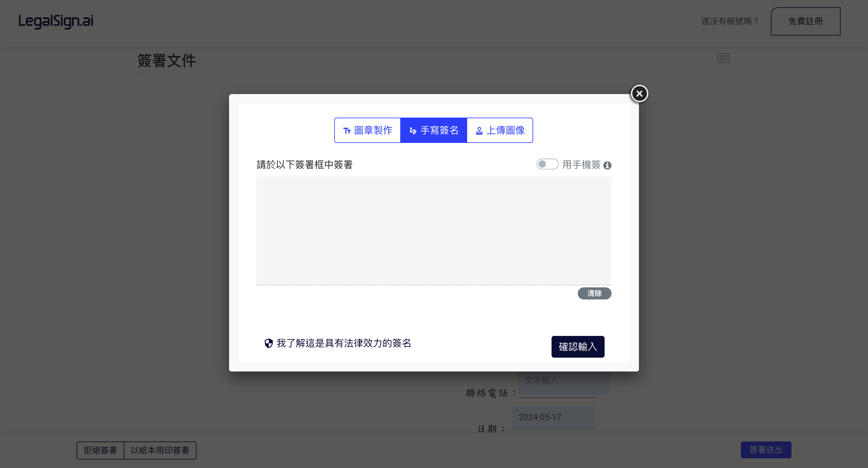Screen dimensions: 868x468
Task: Switch to the 圖章製作 tab
Action: tap(367, 130)
